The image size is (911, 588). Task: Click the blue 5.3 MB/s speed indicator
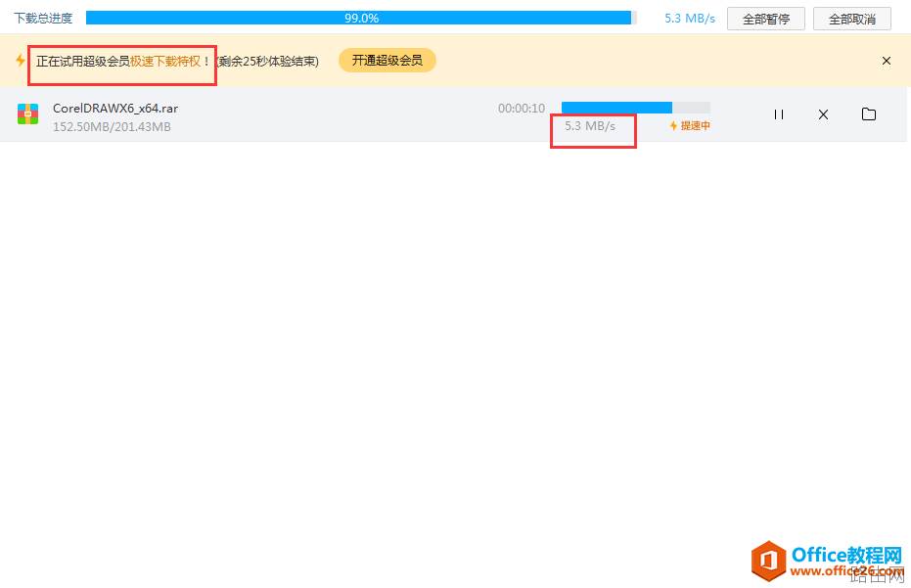(x=689, y=18)
